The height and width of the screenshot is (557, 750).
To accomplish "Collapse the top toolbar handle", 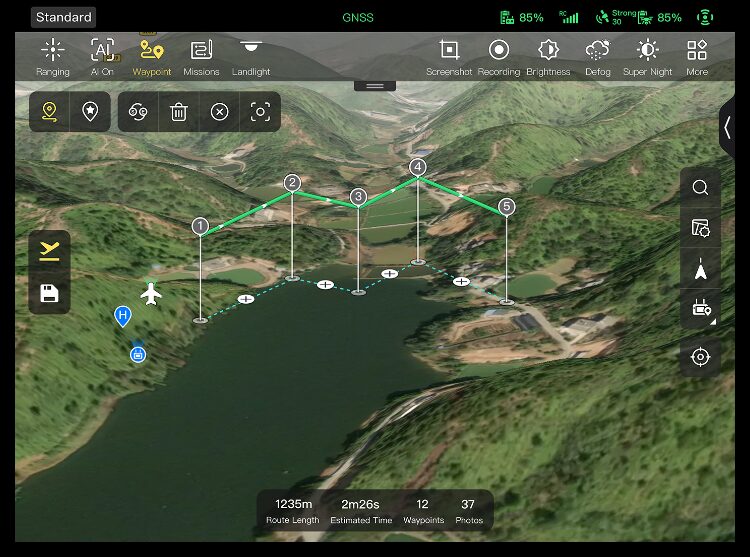I will tap(375, 86).
